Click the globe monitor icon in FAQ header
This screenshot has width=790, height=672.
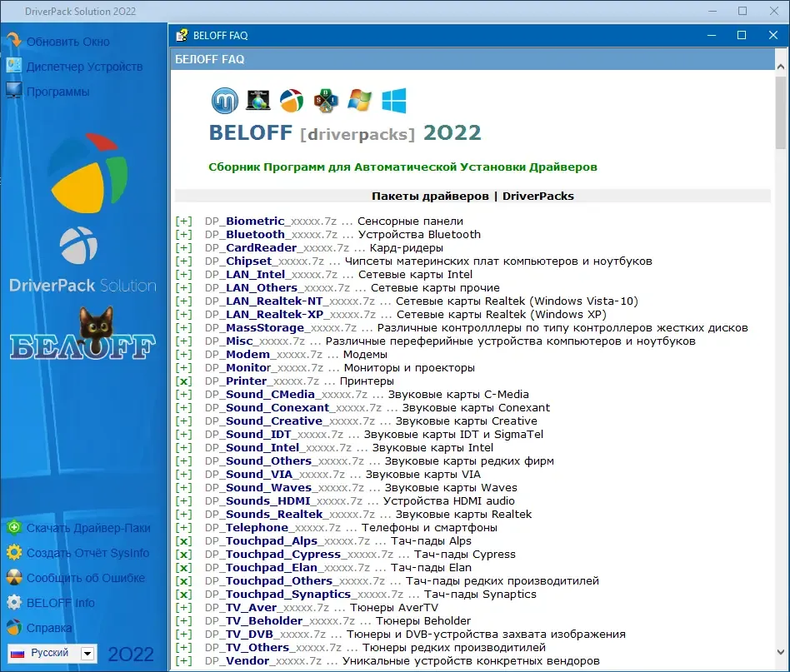(x=258, y=100)
